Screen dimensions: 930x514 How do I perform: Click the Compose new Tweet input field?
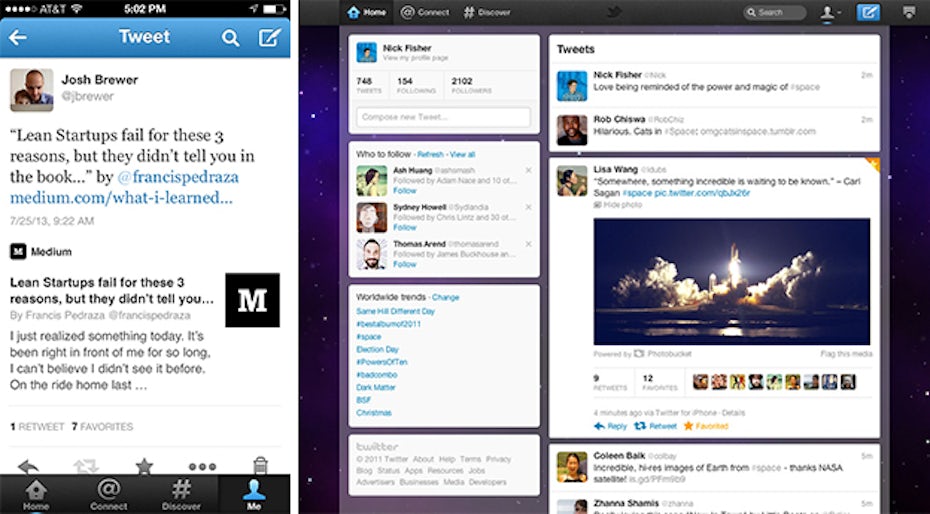click(443, 118)
